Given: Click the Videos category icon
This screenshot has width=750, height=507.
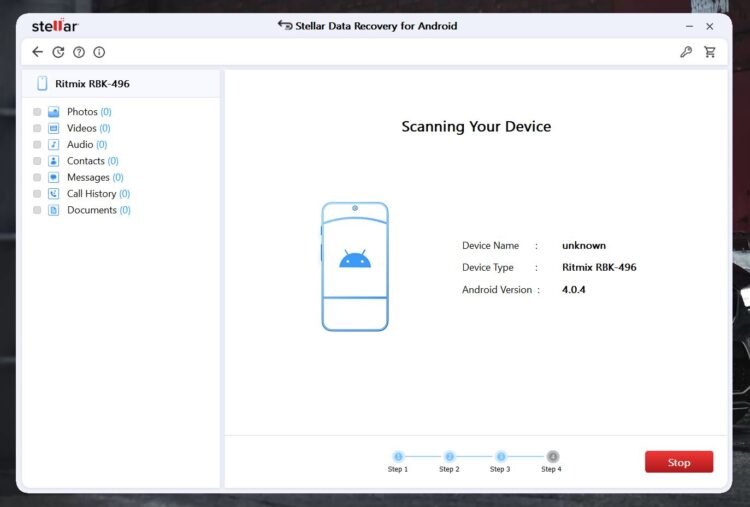Looking at the screenshot, I should pyautogui.click(x=54, y=128).
